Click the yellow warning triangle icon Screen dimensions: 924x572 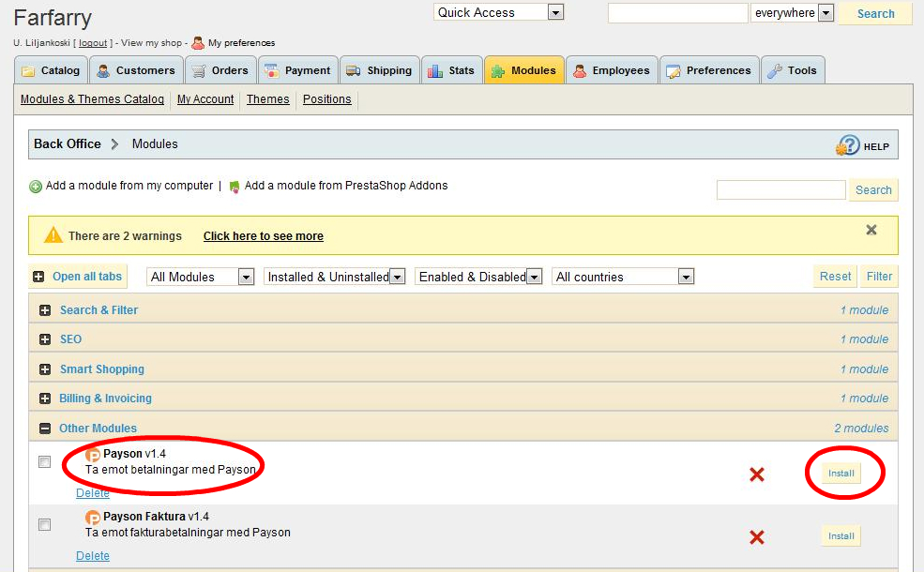(53, 235)
